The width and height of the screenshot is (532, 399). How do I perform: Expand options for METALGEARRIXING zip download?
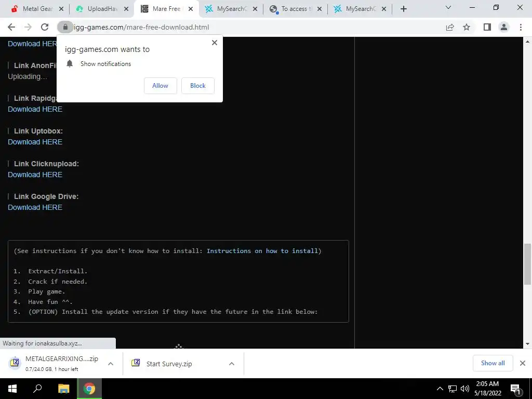pyautogui.click(x=111, y=364)
